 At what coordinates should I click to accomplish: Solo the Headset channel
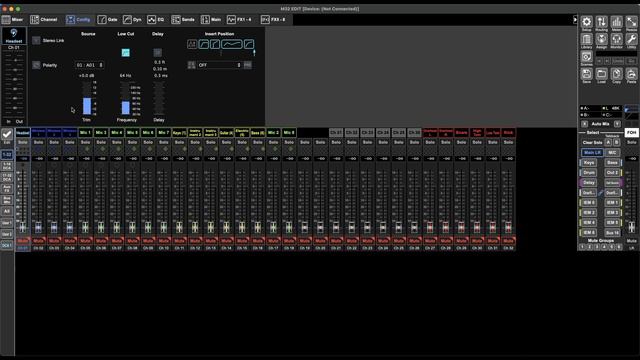pyautogui.click(x=23, y=142)
